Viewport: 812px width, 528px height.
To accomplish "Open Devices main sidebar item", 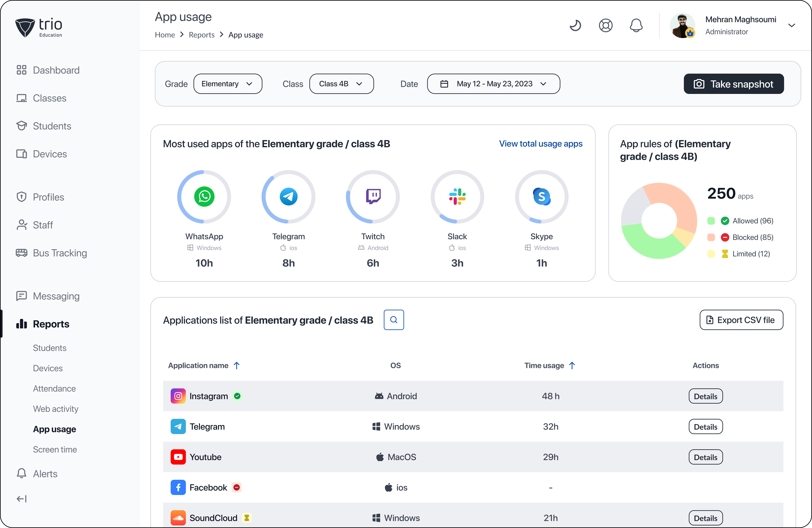I will point(41,154).
